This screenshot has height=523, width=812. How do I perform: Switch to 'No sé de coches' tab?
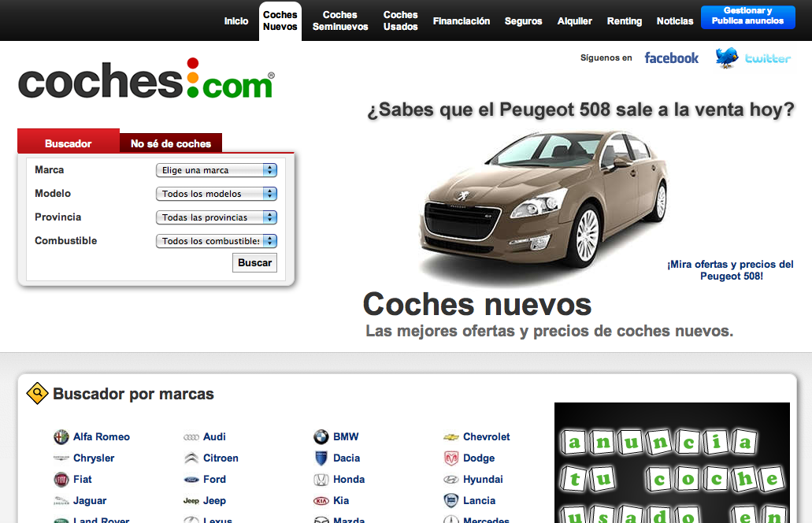[x=171, y=143]
